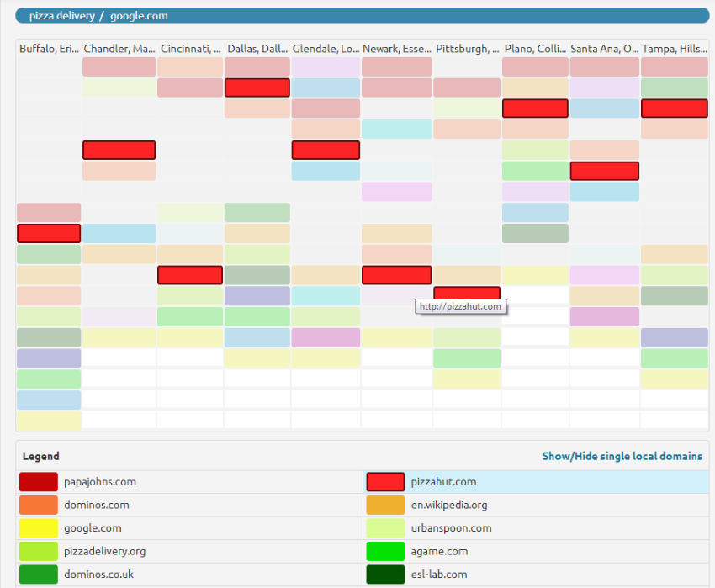Image resolution: width=715 pixels, height=588 pixels.
Task: Click the 'Cincinnati, ...' column header
Action: point(191,49)
